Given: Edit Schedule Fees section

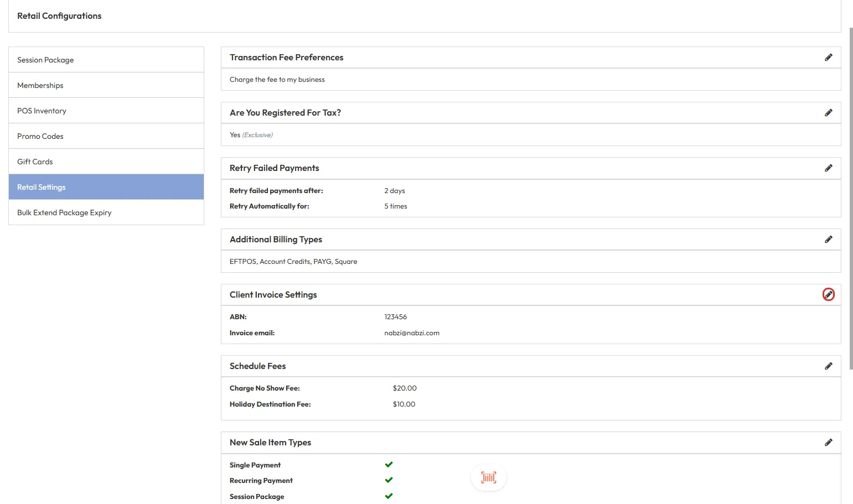Looking at the screenshot, I should [x=828, y=366].
